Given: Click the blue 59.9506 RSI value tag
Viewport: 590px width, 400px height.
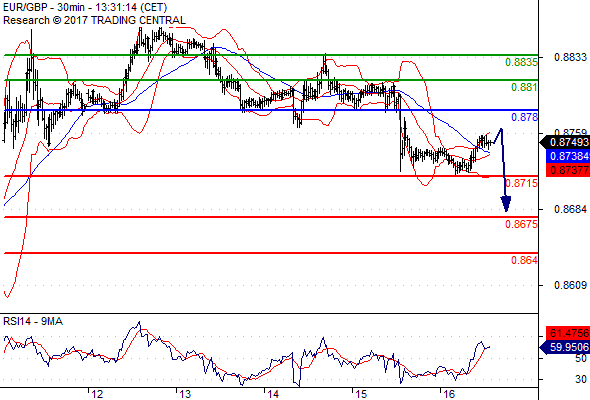Looking at the screenshot, I should [564, 347].
